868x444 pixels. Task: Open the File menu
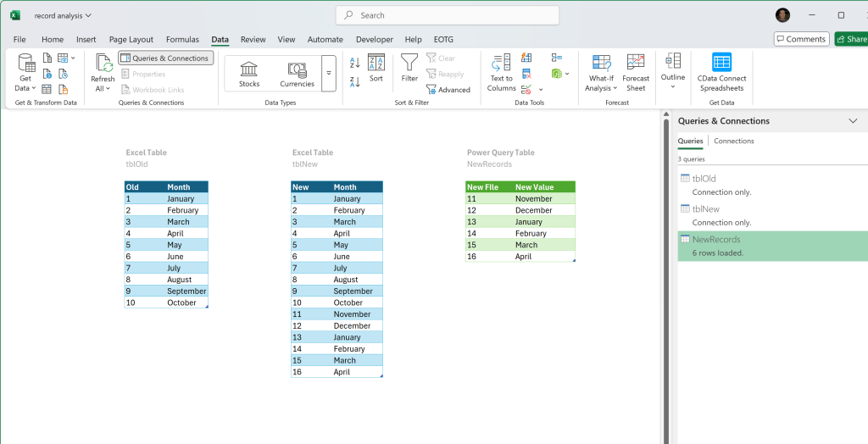[x=19, y=39]
